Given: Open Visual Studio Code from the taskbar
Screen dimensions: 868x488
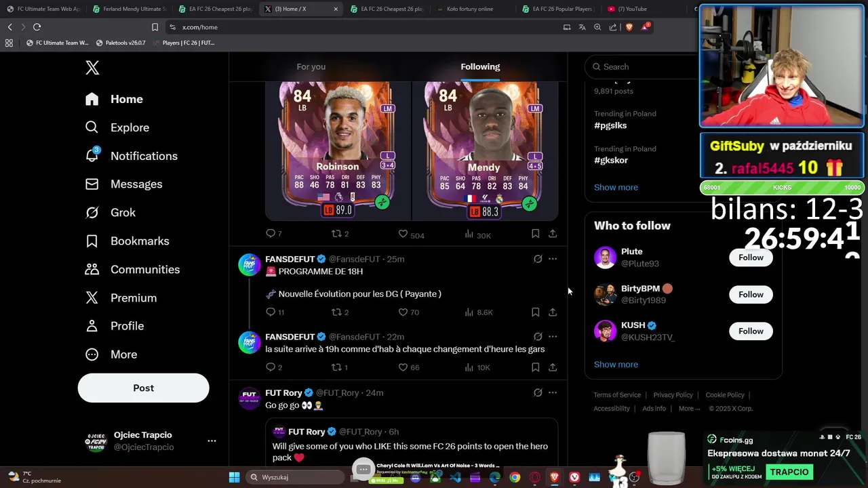Looking at the screenshot, I should pyautogui.click(x=455, y=477).
